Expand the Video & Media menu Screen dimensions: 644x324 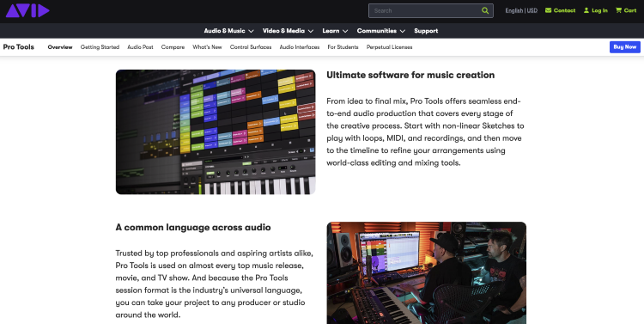coord(288,31)
